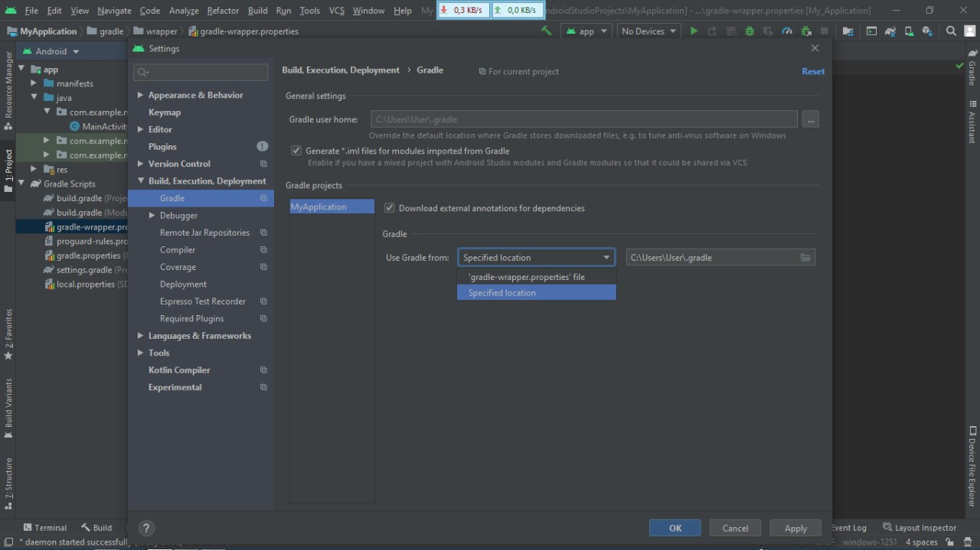
Task: Click the folder browse icon in Gradle path field
Action: point(805,258)
